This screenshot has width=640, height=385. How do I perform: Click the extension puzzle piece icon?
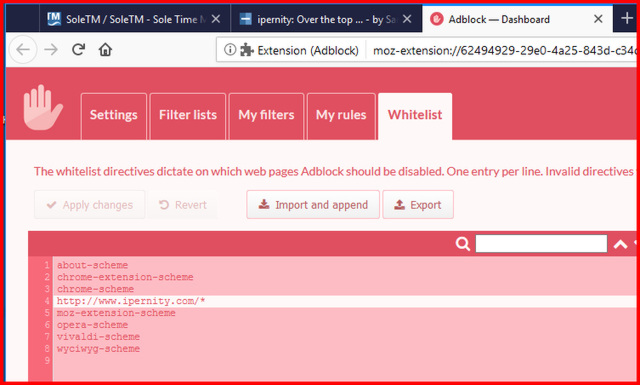point(247,50)
